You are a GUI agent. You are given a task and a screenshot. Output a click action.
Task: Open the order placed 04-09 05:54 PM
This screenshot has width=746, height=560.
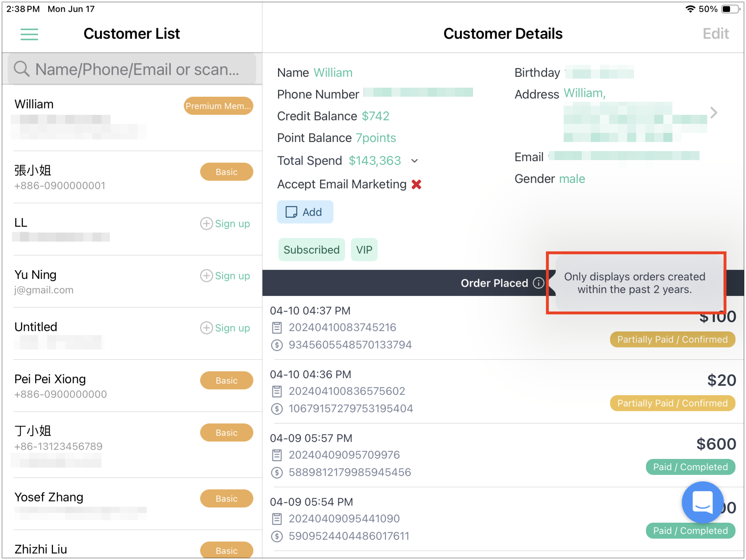coord(503,519)
